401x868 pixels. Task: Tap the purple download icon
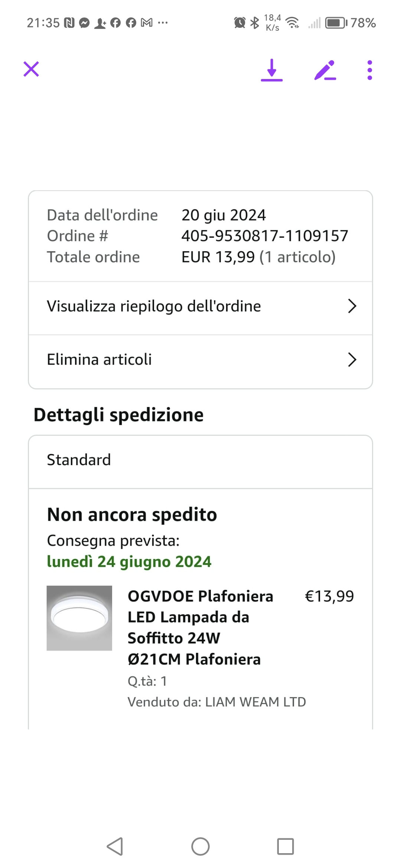pos(272,70)
